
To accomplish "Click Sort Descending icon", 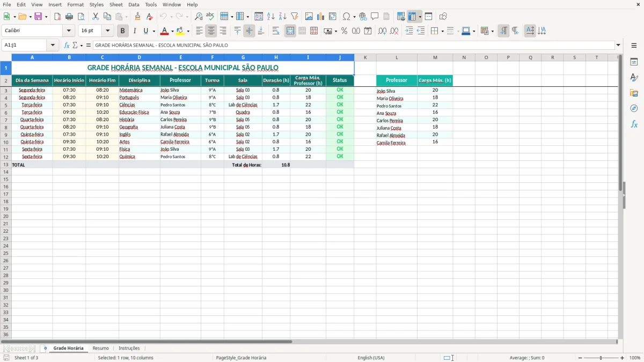I will [283, 17].
